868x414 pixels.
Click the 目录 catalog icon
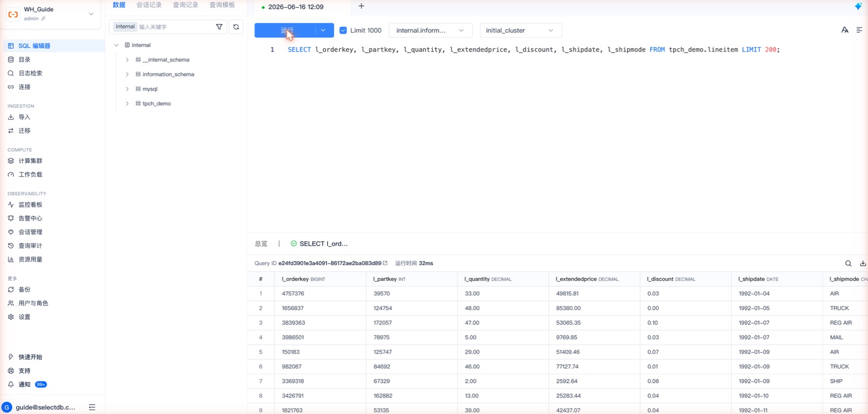[11, 60]
